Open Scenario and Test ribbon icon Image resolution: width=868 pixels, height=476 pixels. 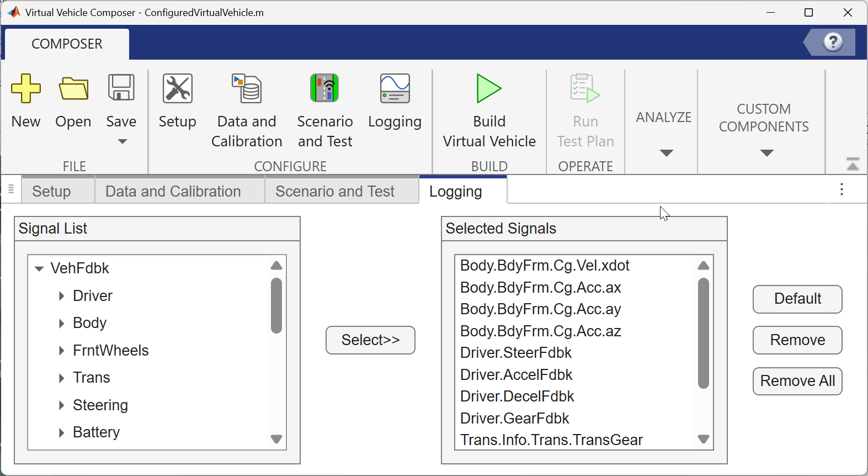[x=324, y=88]
